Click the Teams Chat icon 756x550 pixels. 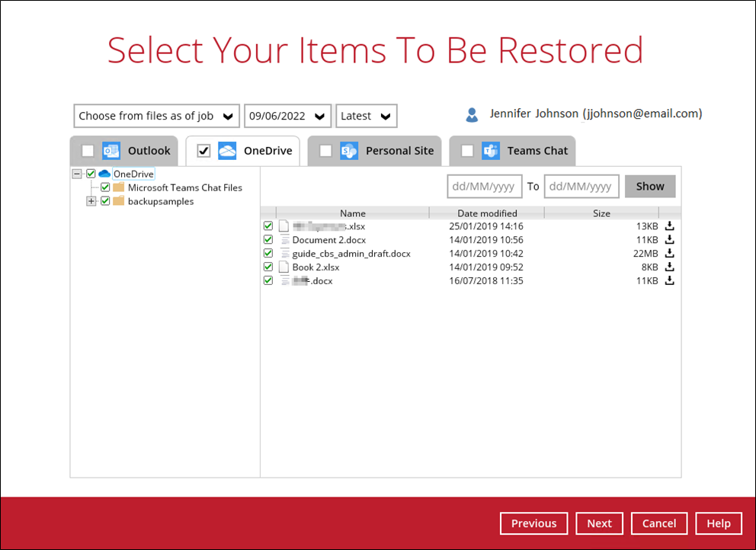click(491, 151)
